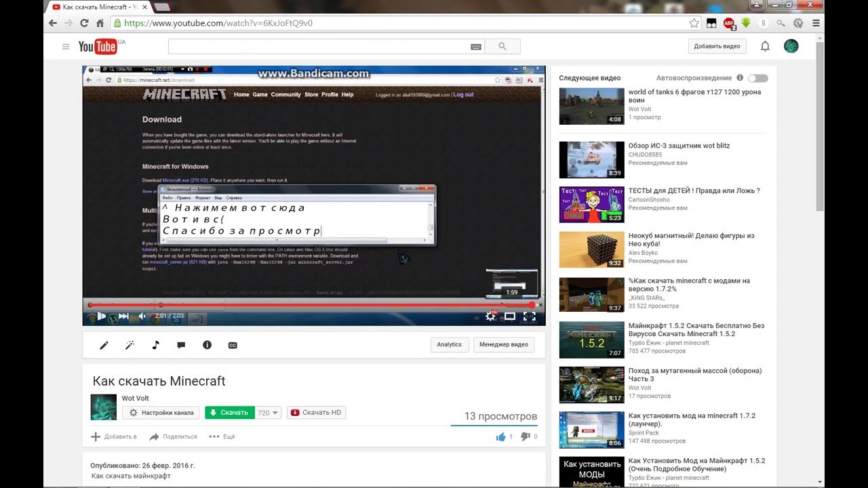Reload the page with refresh icon
868x488 pixels.
click(x=84, y=23)
